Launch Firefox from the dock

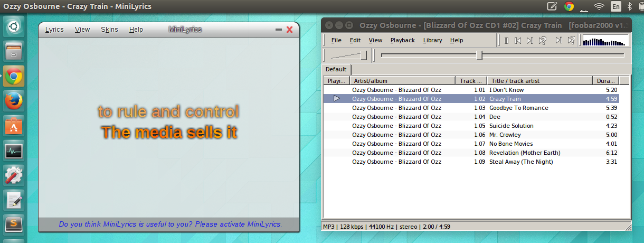point(14,101)
